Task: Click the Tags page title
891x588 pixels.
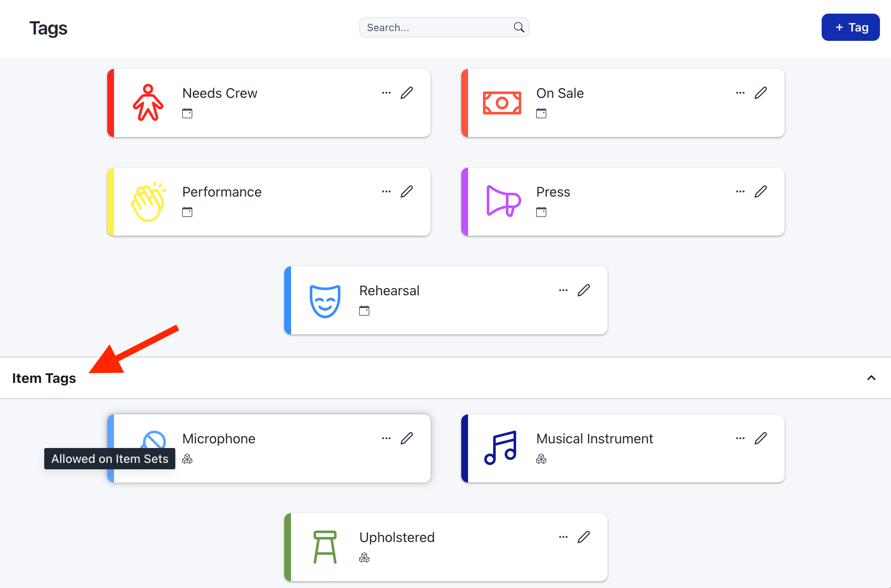Action: [x=48, y=28]
